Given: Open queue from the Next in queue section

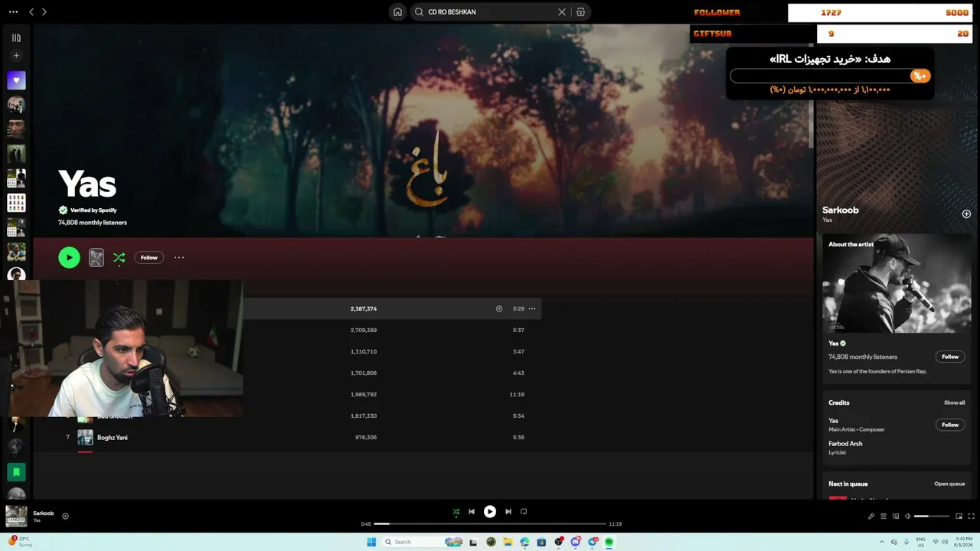Looking at the screenshot, I should click(x=949, y=484).
